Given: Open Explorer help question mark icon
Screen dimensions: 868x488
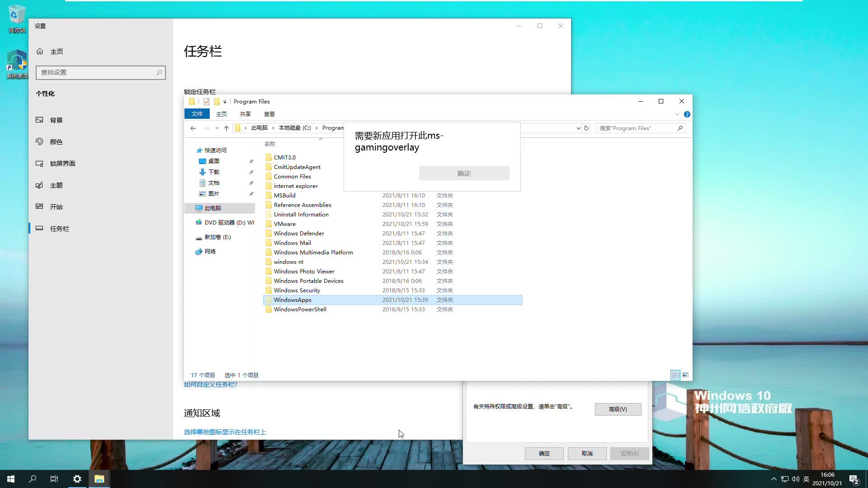Looking at the screenshot, I should click(687, 114).
